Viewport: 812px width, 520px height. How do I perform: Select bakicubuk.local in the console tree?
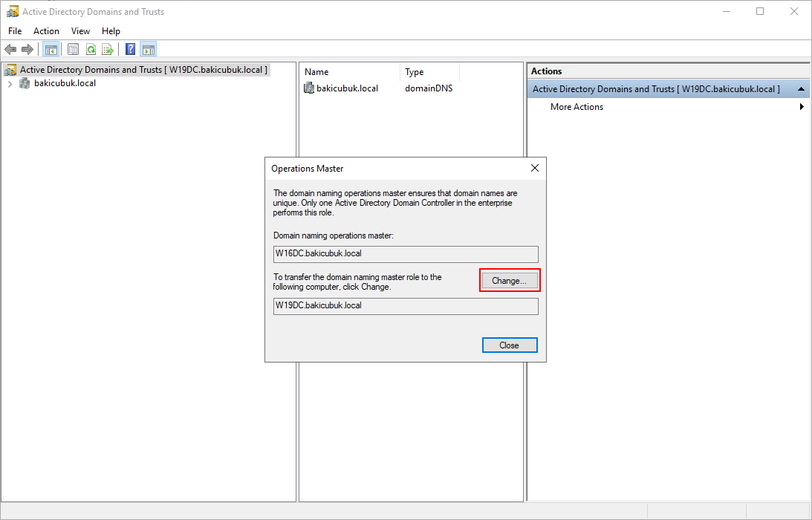point(65,83)
